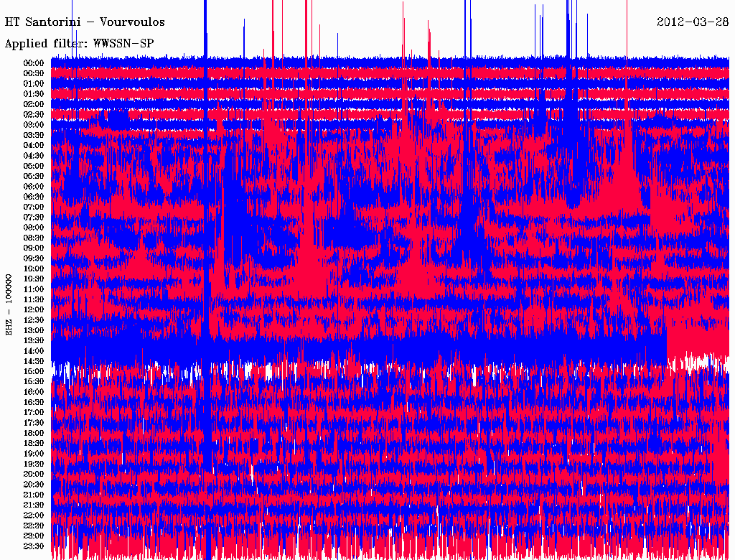The width and height of the screenshot is (735, 560).
Task: Select the 04:30 time label
Action: click(x=34, y=156)
